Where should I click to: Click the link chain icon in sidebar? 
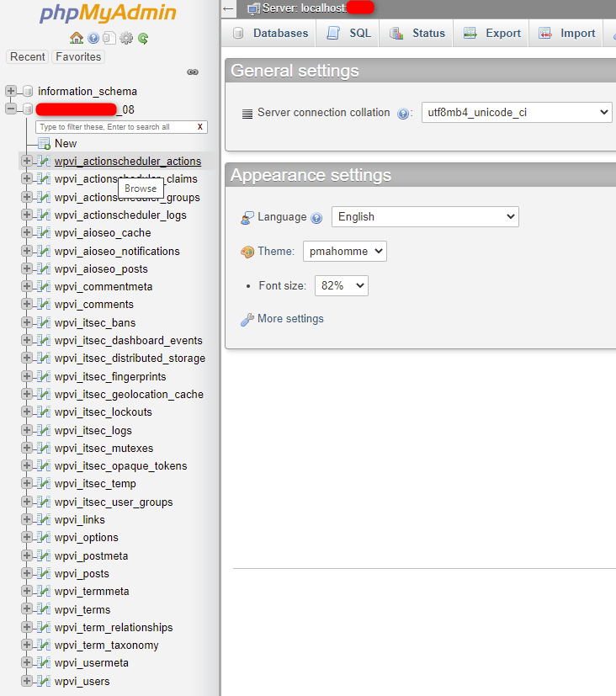pyautogui.click(x=193, y=72)
